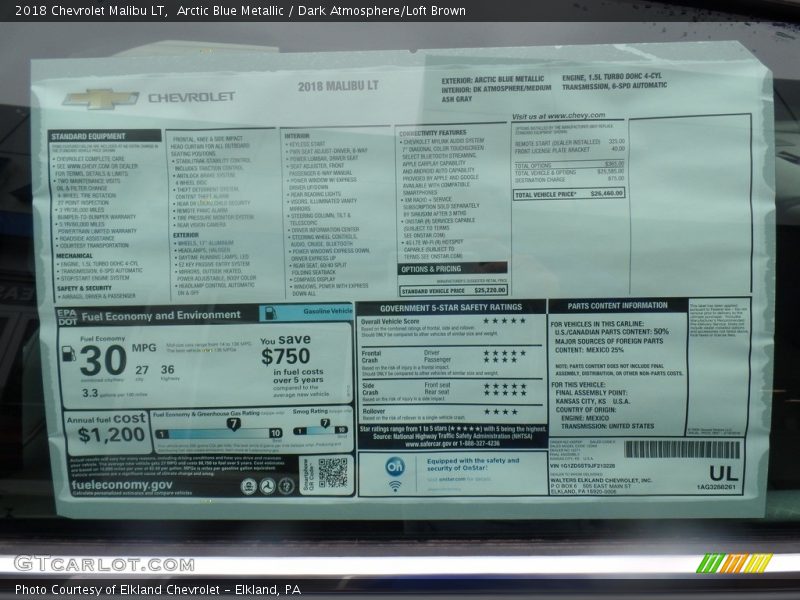800x600 pixels.
Task: Click the Government 5-Star Safety Ratings header
Action: pos(451,307)
